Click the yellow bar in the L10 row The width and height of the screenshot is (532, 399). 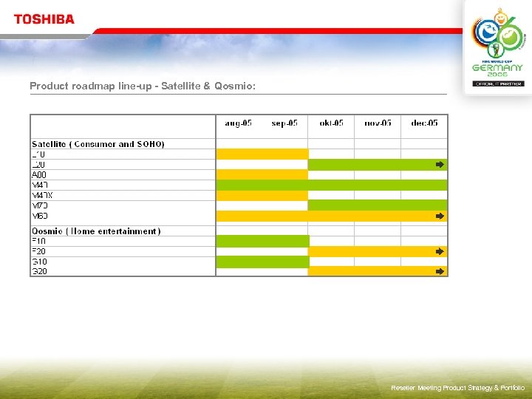point(262,154)
